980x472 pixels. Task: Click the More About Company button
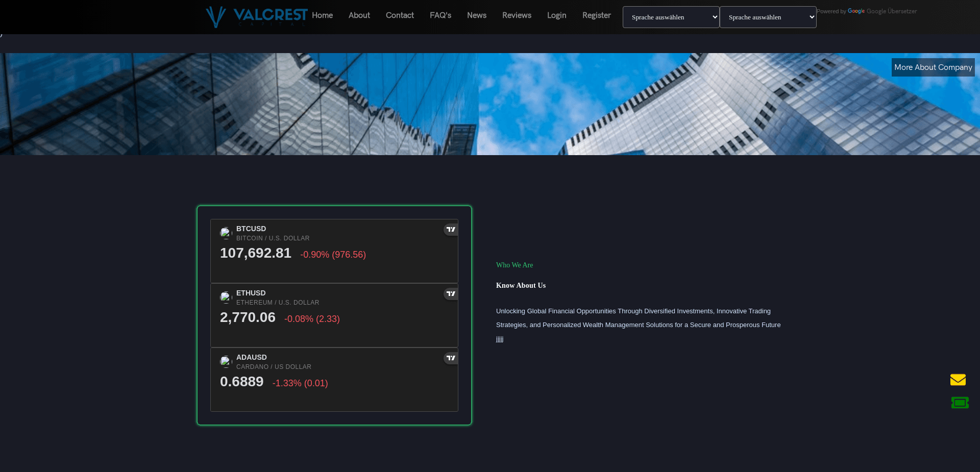933,67
